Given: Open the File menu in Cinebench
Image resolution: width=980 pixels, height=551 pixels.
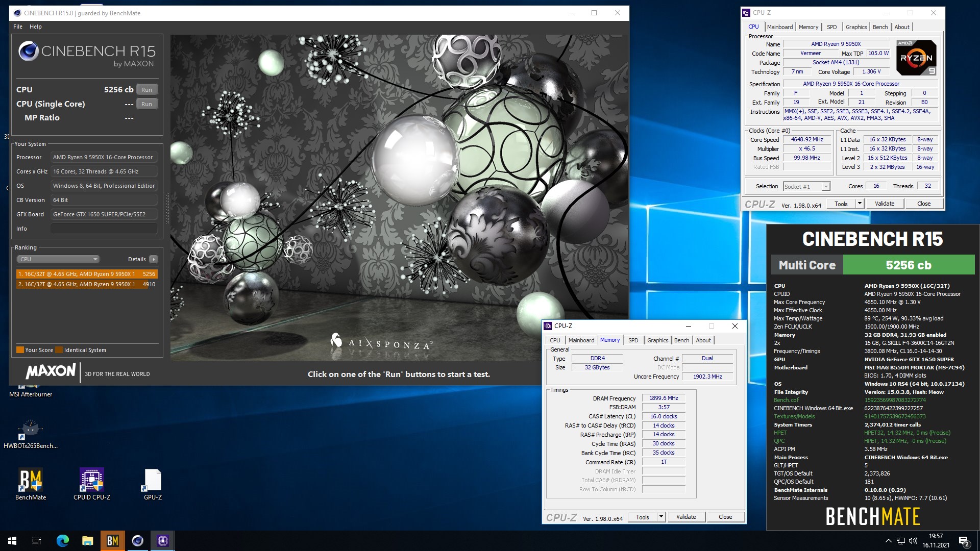Looking at the screenshot, I should 18,27.
